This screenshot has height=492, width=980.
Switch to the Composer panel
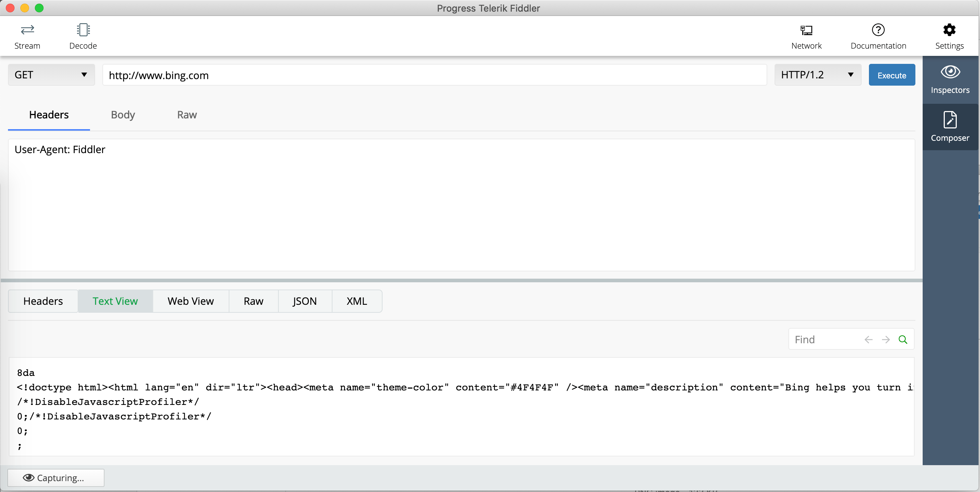(950, 127)
